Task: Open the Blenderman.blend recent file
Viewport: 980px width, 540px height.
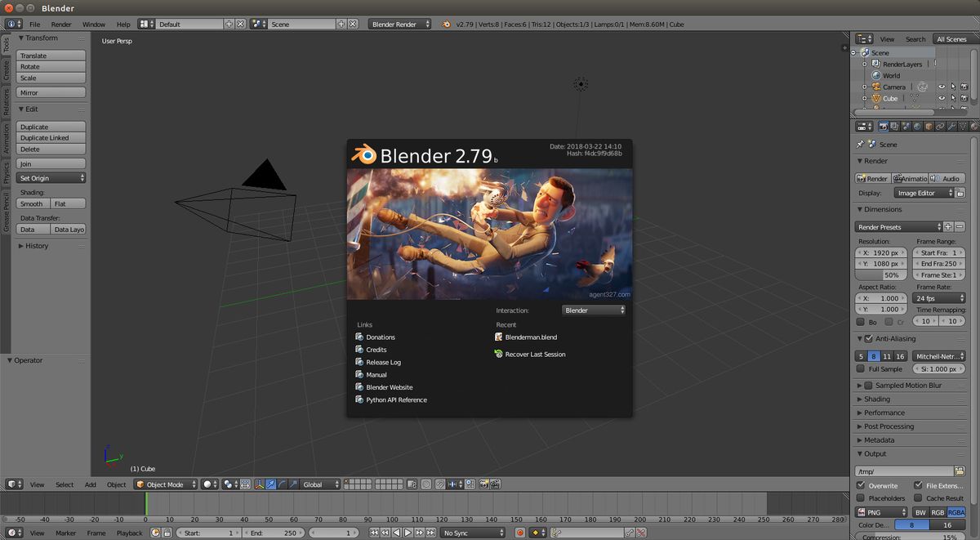Action: click(x=531, y=337)
